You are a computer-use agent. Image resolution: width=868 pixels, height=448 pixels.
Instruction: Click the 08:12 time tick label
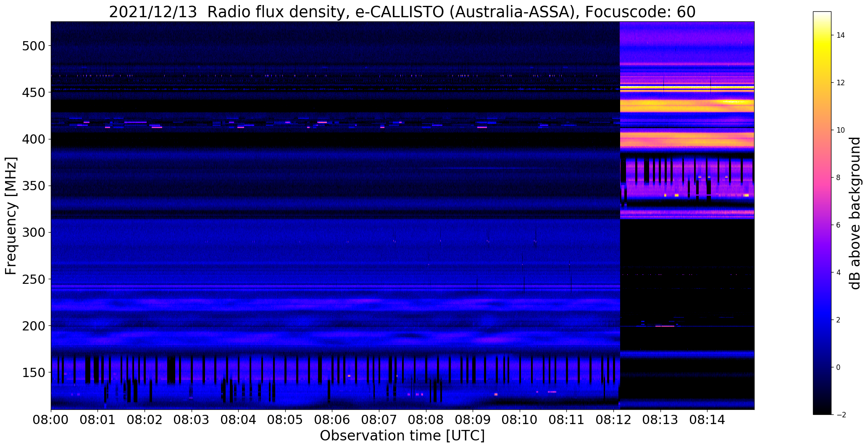(613, 419)
